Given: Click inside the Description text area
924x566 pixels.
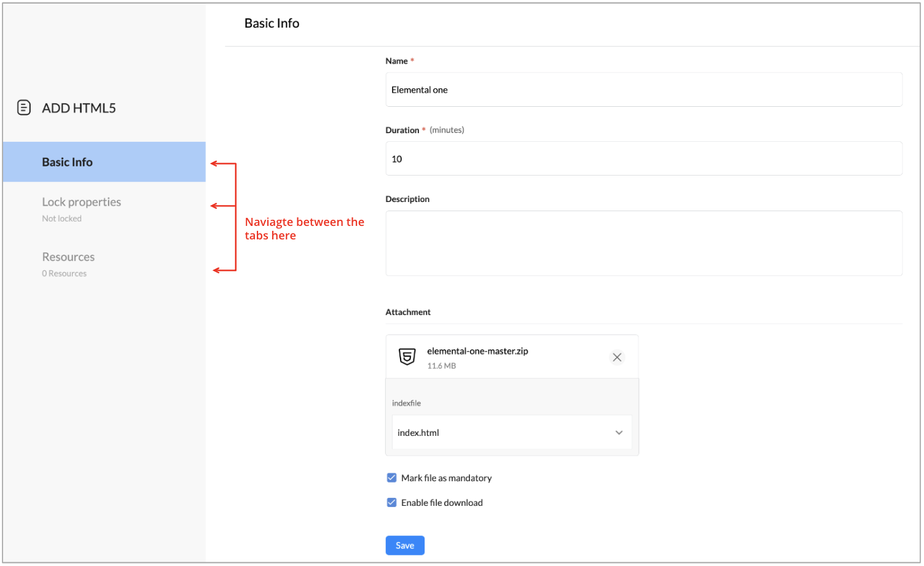Looking at the screenshot, I should [x=643, y=243].
